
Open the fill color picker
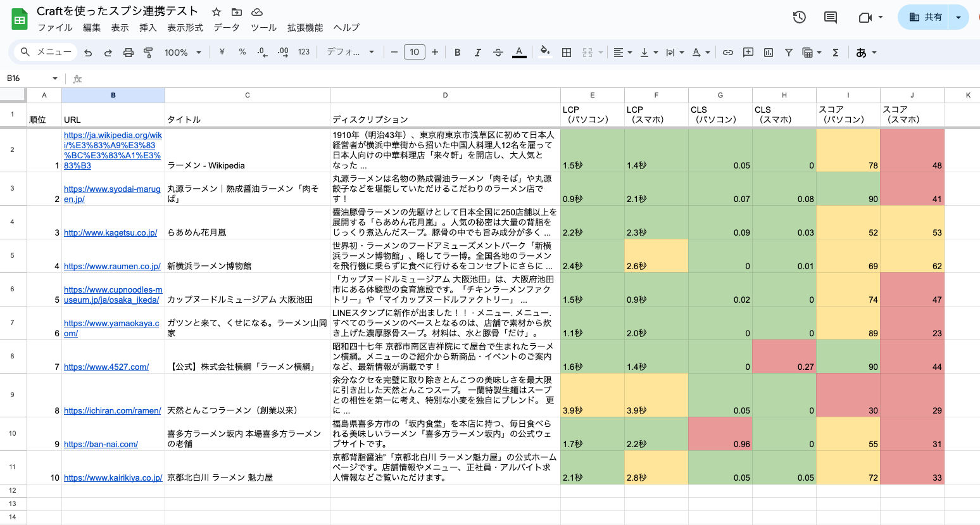pyautogui.click(x=544, y=52)
